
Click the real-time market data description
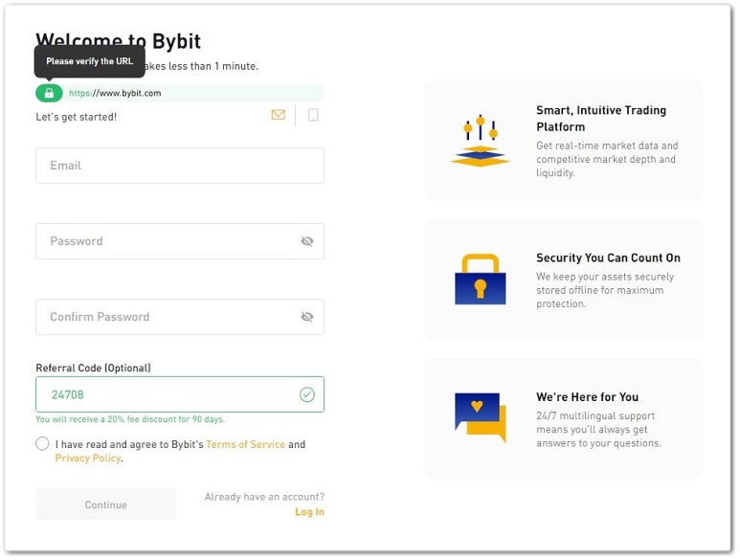607,159
